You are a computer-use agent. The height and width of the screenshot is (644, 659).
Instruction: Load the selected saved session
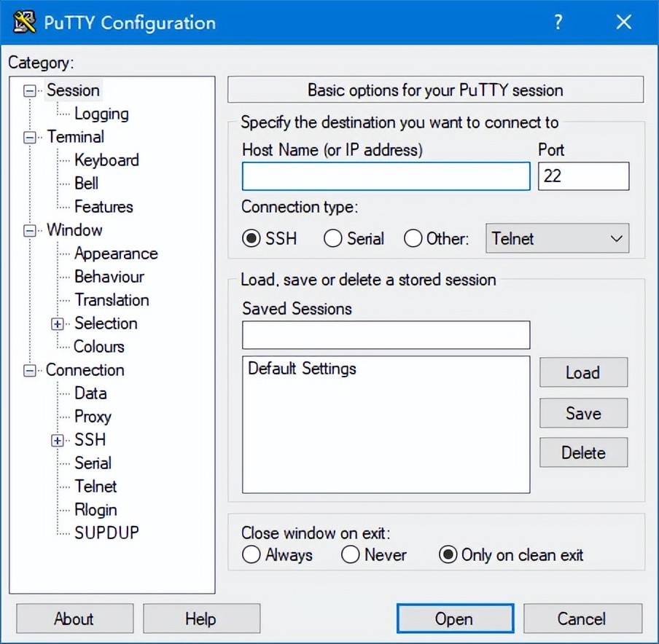tap(582, 372)
